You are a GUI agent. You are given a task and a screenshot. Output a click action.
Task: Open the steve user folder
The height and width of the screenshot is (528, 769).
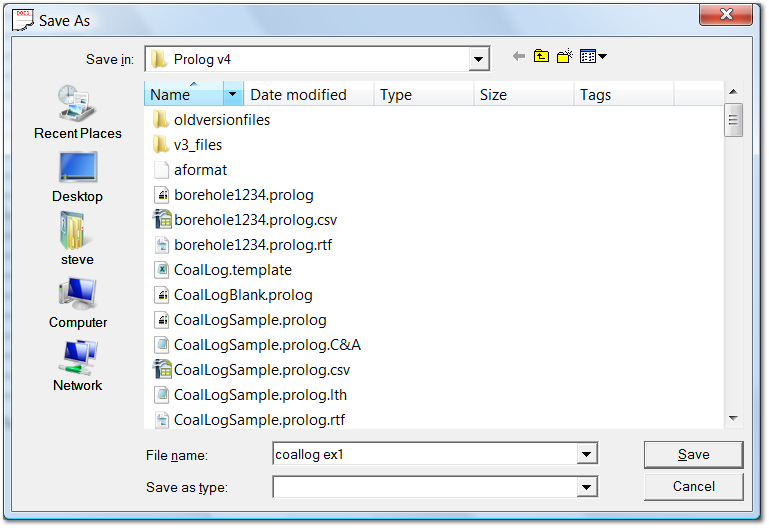[x=77, y=238]
